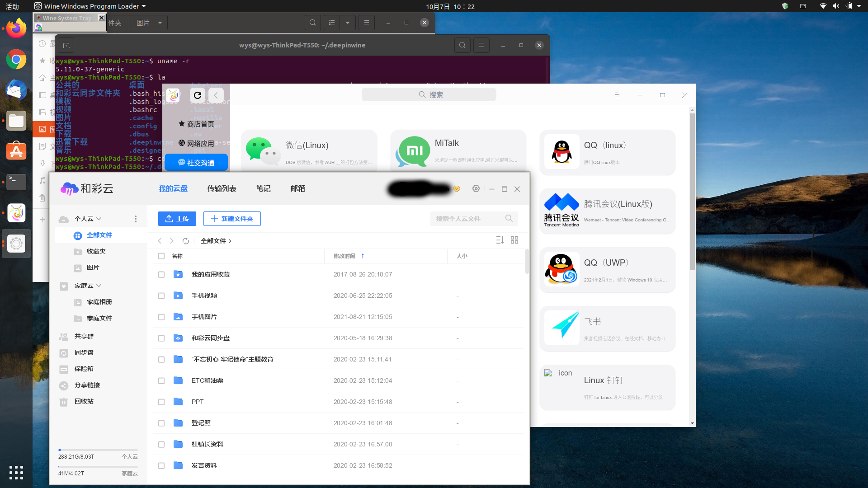Switch to the 我的云盘 tab
Screen dimensions: 868x488
(173, 189)
